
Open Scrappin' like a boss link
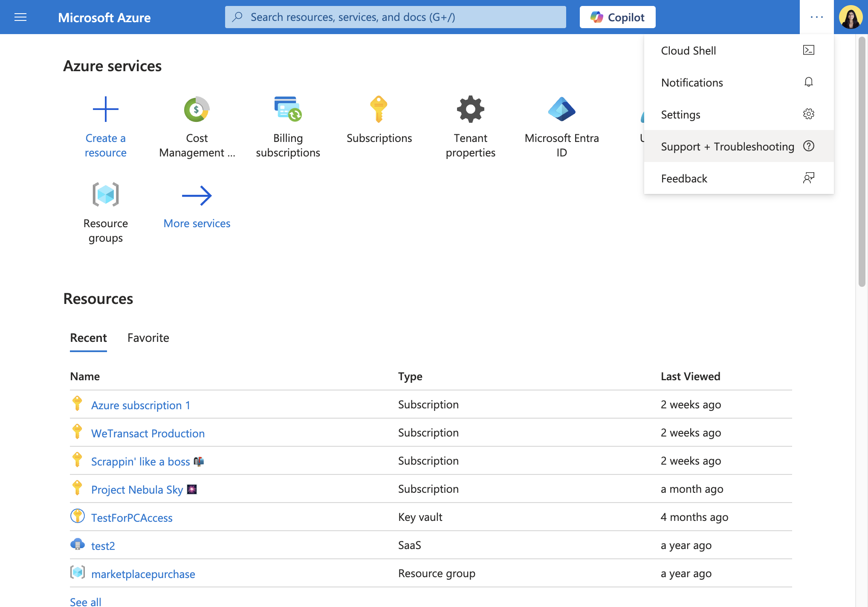148,461
